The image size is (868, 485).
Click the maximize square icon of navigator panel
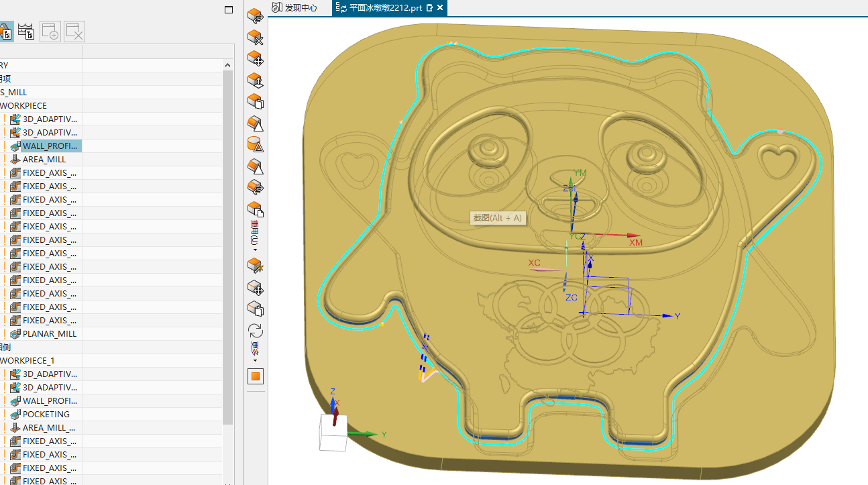[229, 9]
